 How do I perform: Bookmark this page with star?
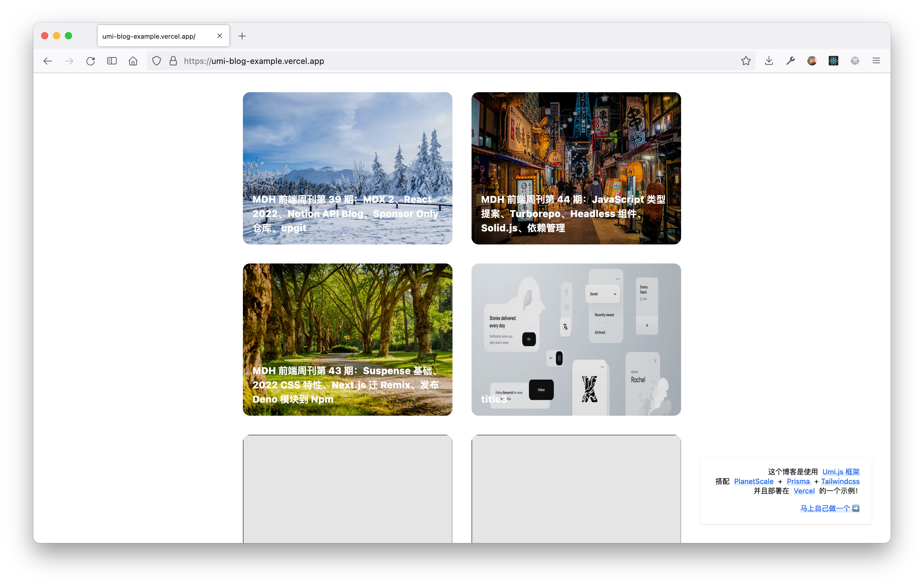746,61
